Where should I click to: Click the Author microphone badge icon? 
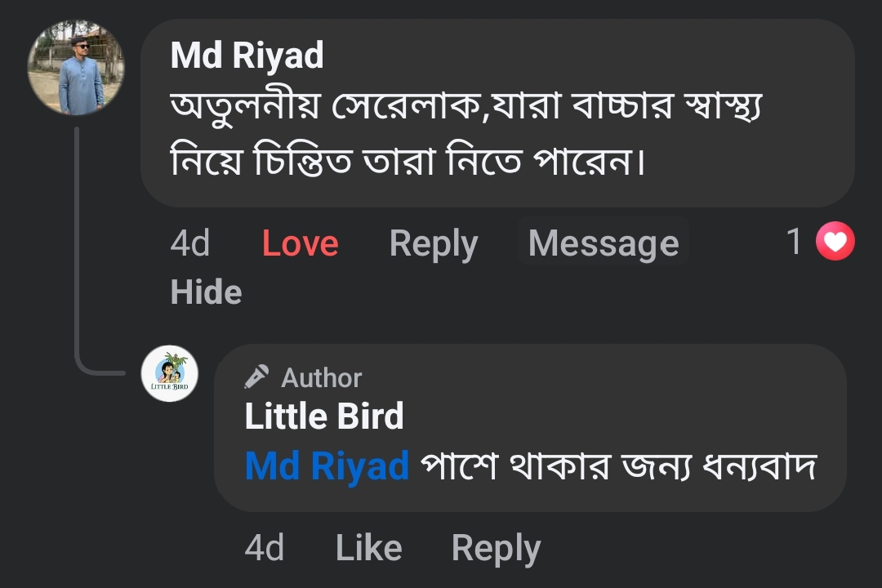[x=256, y=377]
